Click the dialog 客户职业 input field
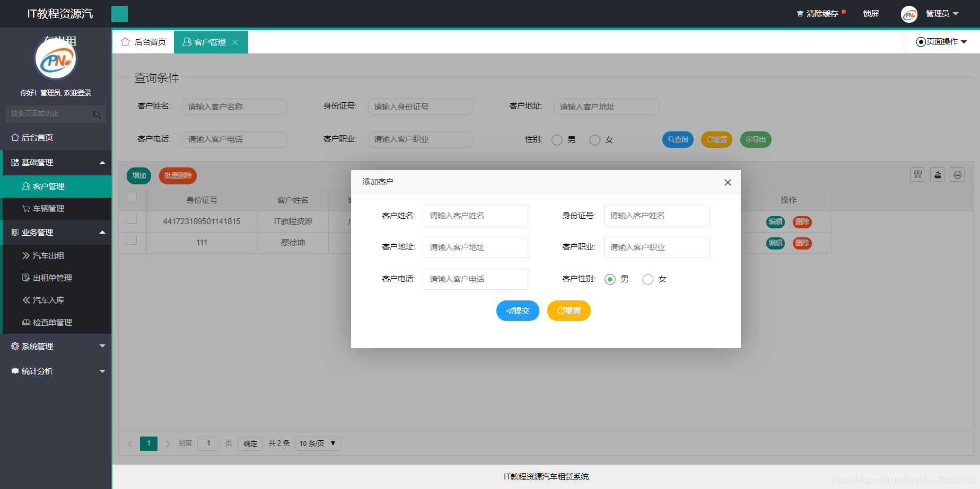Image resolution: width=980 pixels, height=489 pixels. click(657, 247)
